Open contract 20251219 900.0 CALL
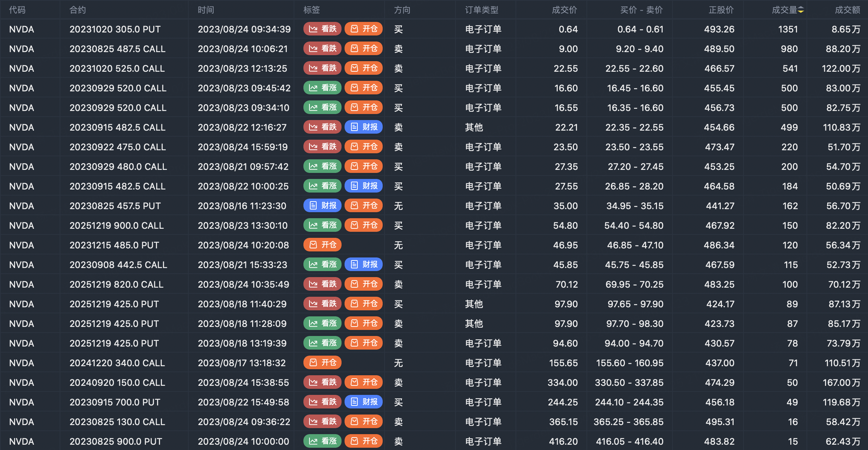 [x=117, y=225]
